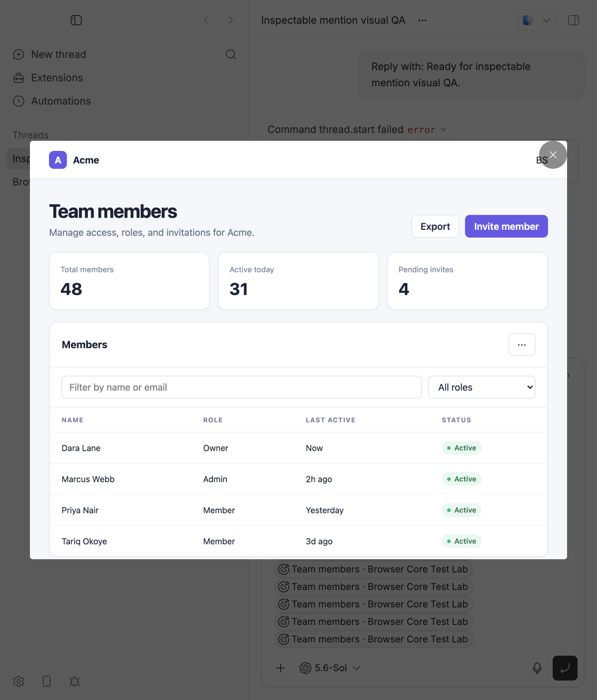Click the Total members 48 card
The width and height of the screenshot is (597, 700).
[x=129, y=281]
